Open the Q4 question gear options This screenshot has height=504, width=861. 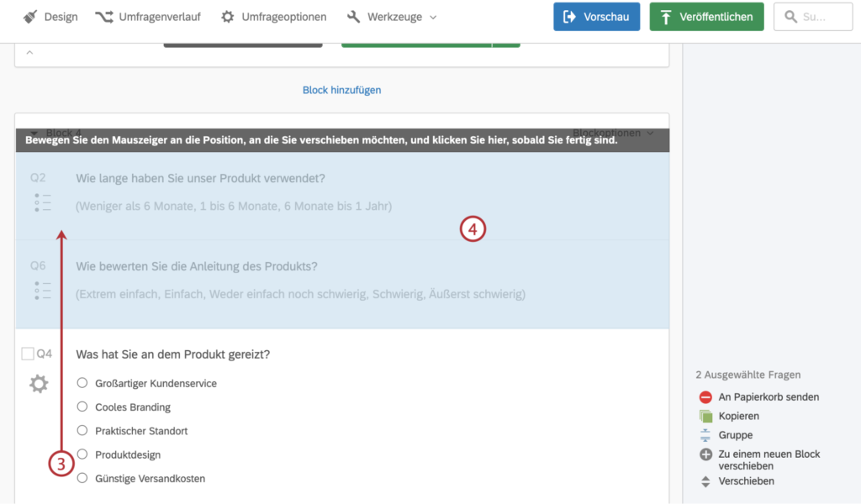point(39,383)
